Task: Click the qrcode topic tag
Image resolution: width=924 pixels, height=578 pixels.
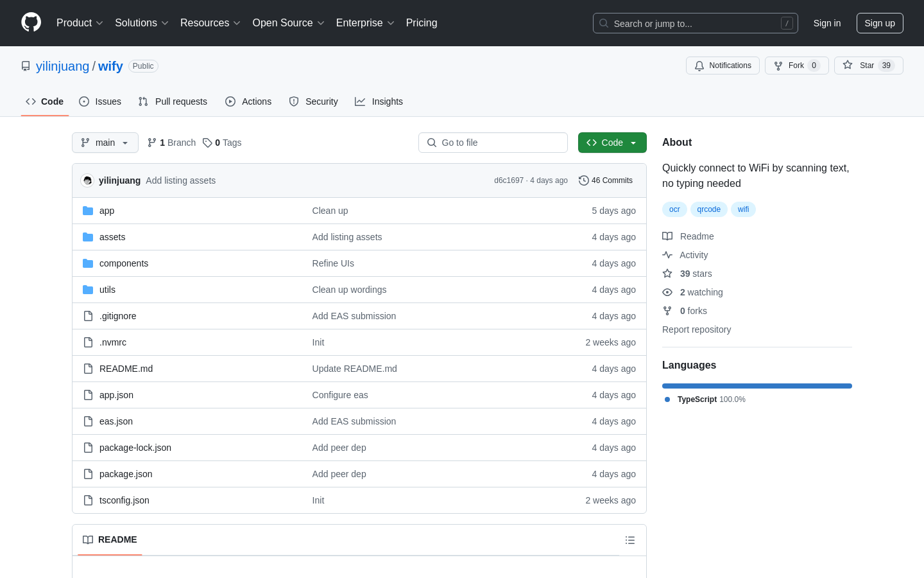Action: pyautogui.click(x=709, y=209)
